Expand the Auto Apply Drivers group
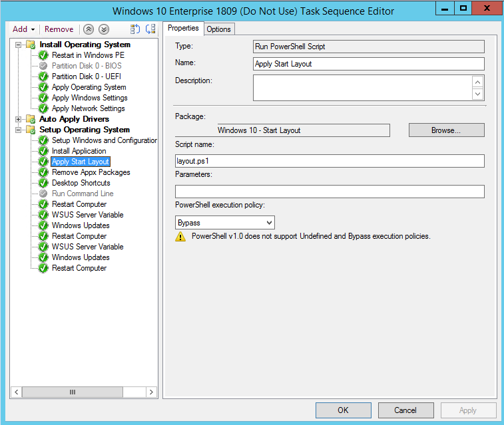The image size is (504, 425). (19, 119)
